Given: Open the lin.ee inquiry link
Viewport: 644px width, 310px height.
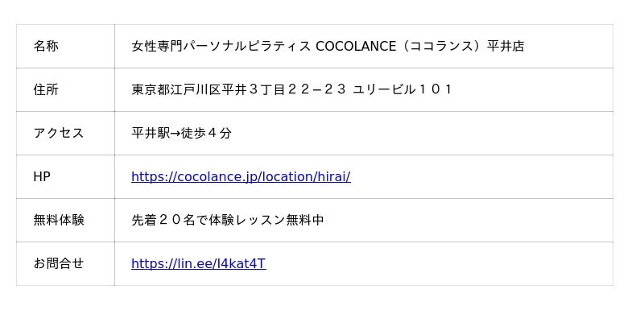Looking at the screenshot, I should (199, 263).
